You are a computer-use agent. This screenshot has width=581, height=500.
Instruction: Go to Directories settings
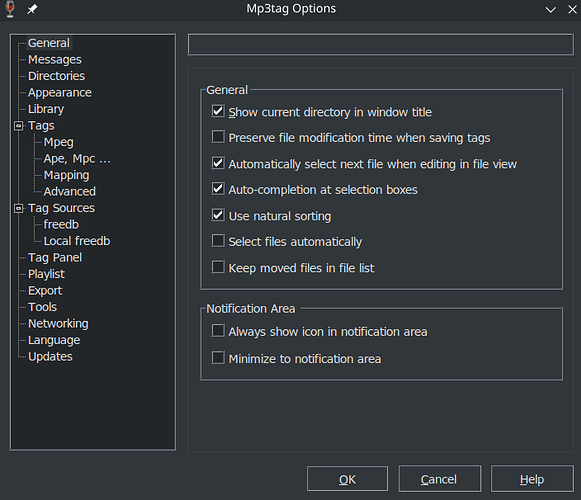click(56, 76)
